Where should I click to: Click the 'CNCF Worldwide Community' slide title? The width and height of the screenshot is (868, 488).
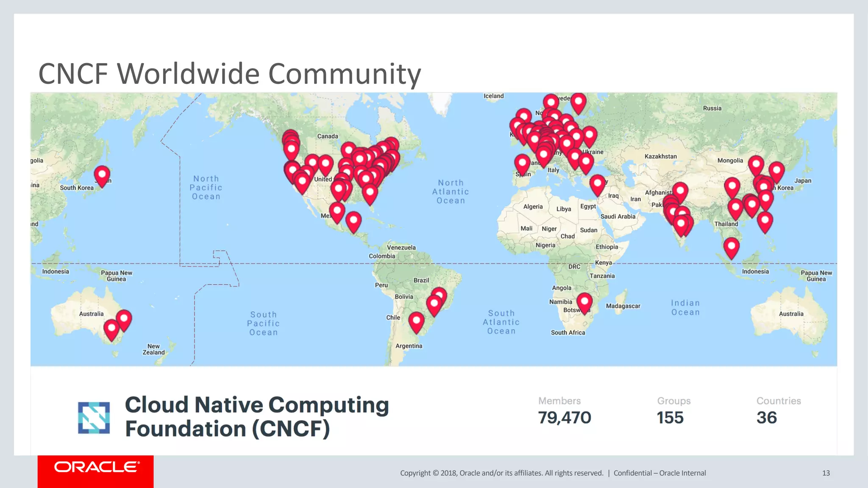coord(230,74)
